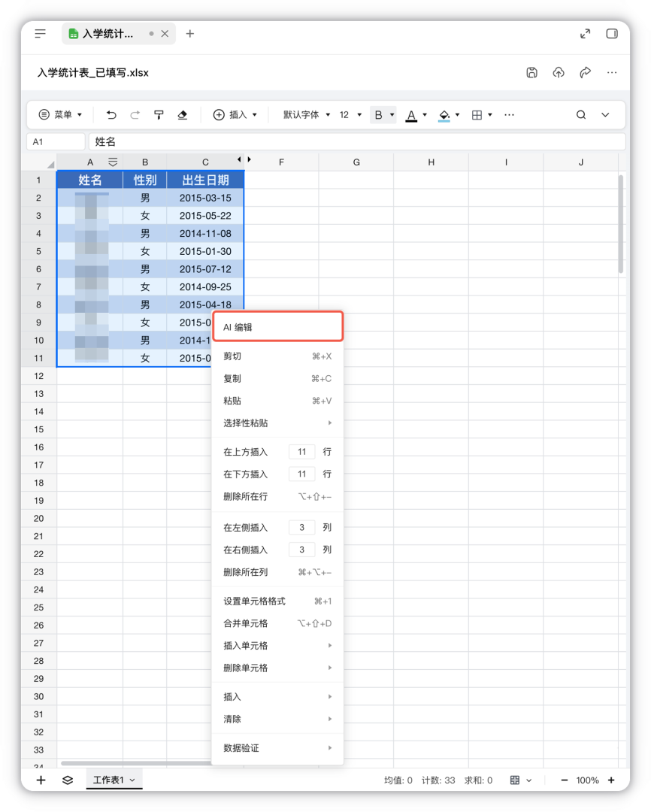The height and width of the screenshot is (812, 651).
Task: Redo the action
Action: click(x=135, y=115)
